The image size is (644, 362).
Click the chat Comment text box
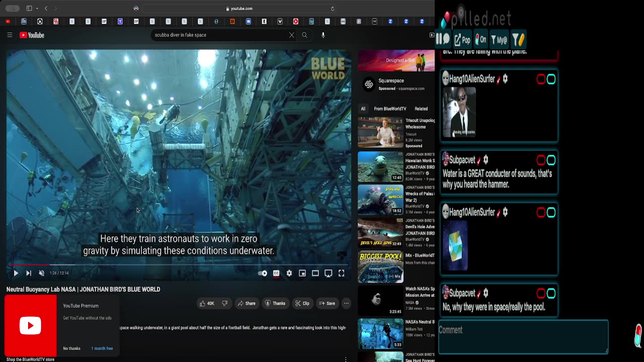coord(523,337)
